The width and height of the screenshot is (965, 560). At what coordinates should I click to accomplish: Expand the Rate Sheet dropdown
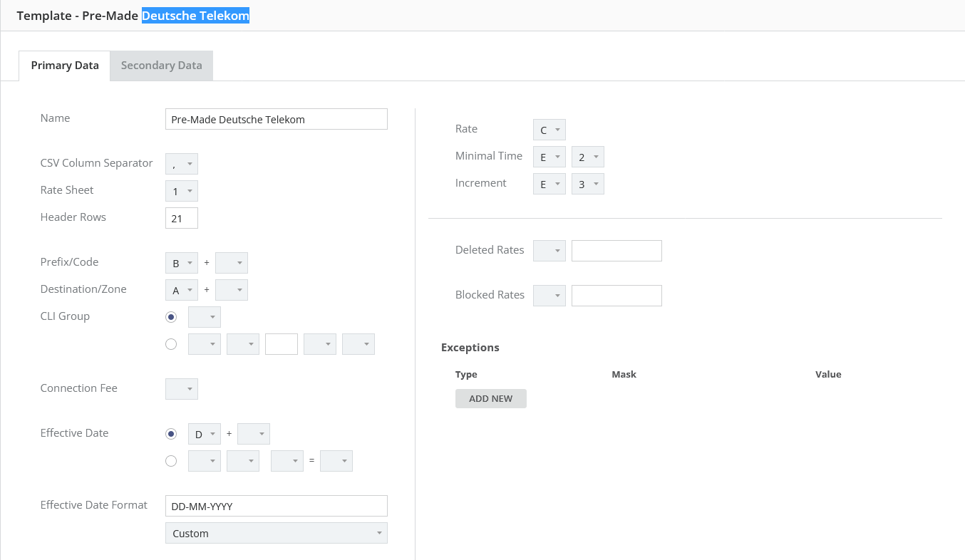coord(182,191)
